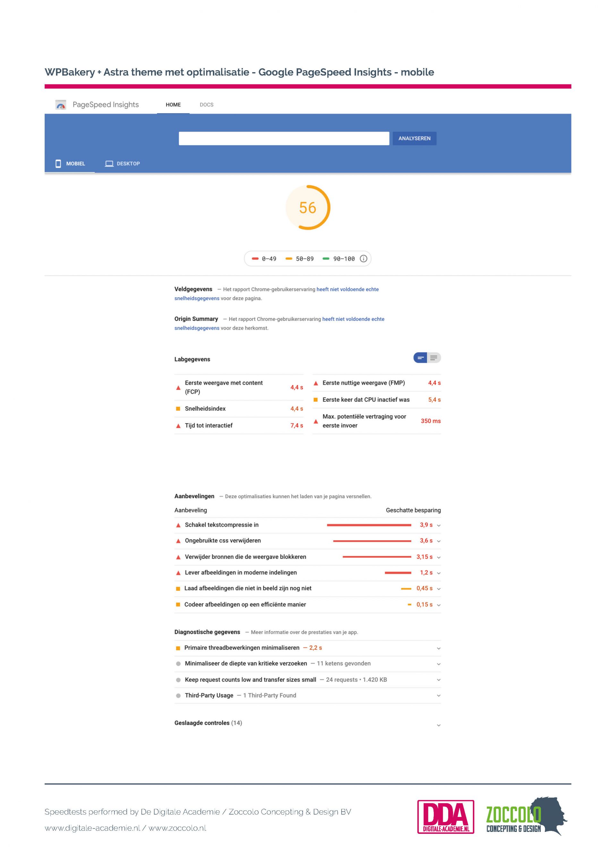Click the URL input field
The height and width of the screenshot is (864, 616).
[284, 138]
